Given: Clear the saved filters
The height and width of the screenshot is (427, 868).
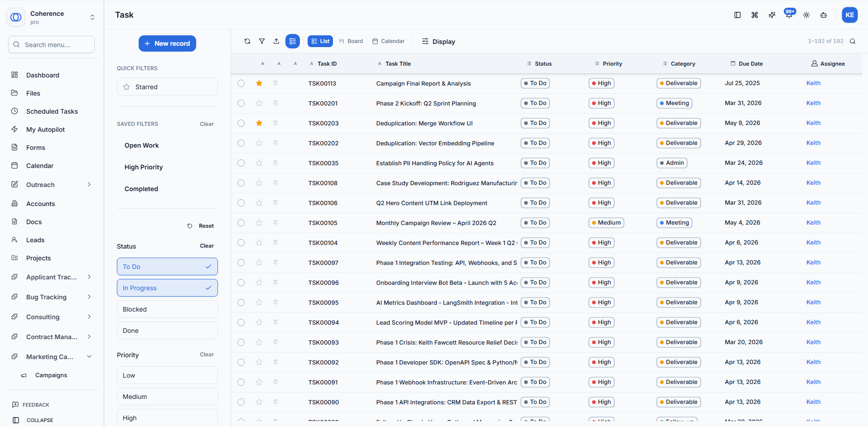Looking at the screenshot, I should click(x=207, y=124).
